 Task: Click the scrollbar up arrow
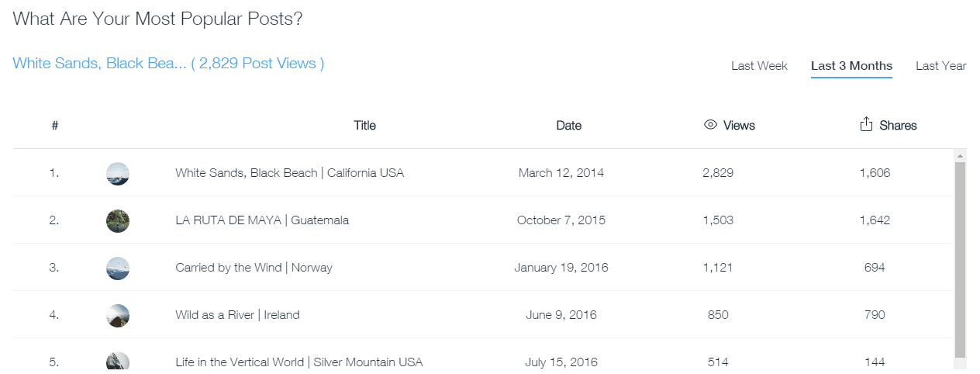(x=960, y=154)
